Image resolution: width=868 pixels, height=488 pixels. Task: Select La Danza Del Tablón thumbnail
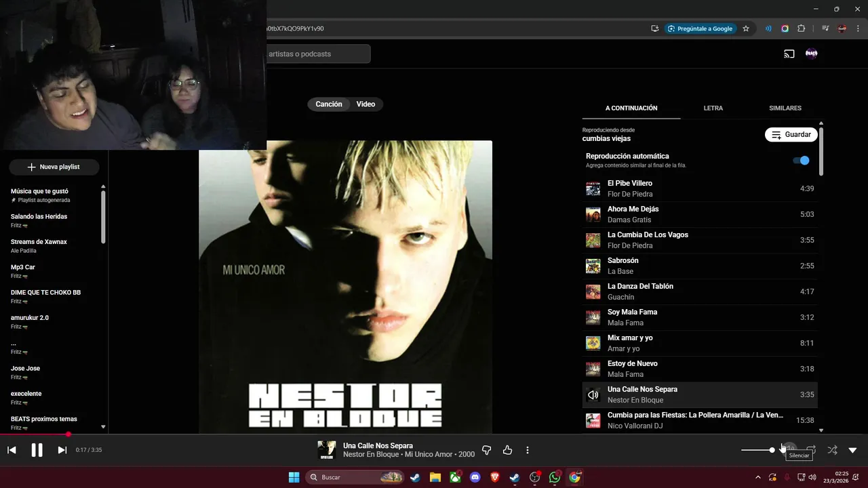click(x=593, y=292)
